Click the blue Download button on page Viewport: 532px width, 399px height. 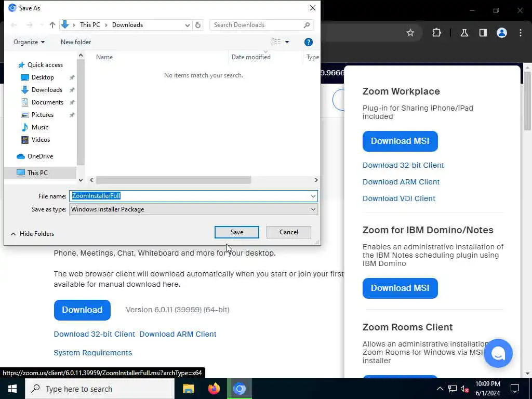[82, 310]
